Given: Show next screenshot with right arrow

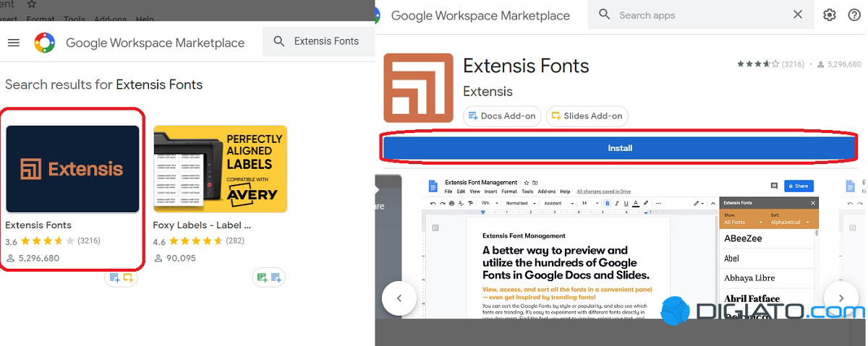Looking at the screenshot, I should pos(841,298).
